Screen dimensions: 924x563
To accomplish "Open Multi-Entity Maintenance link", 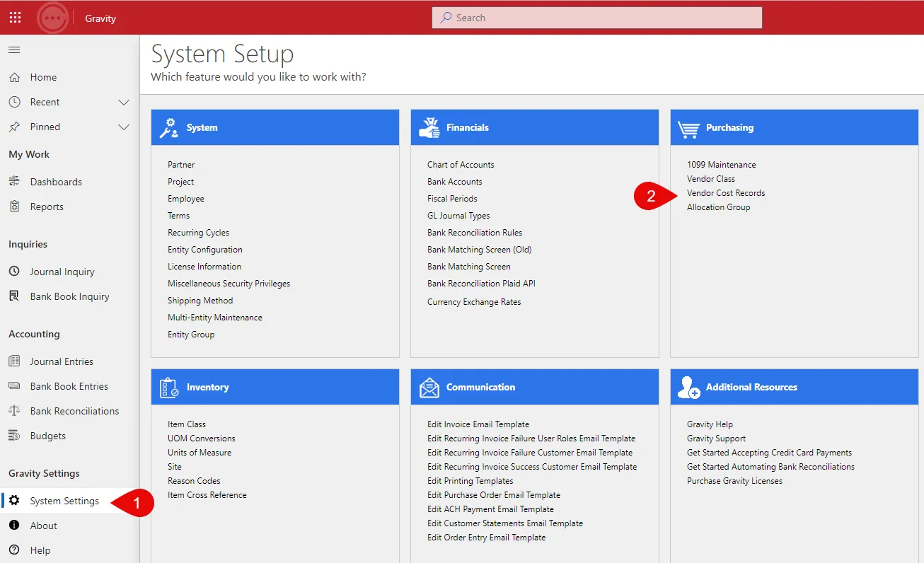I will point(215,318).
